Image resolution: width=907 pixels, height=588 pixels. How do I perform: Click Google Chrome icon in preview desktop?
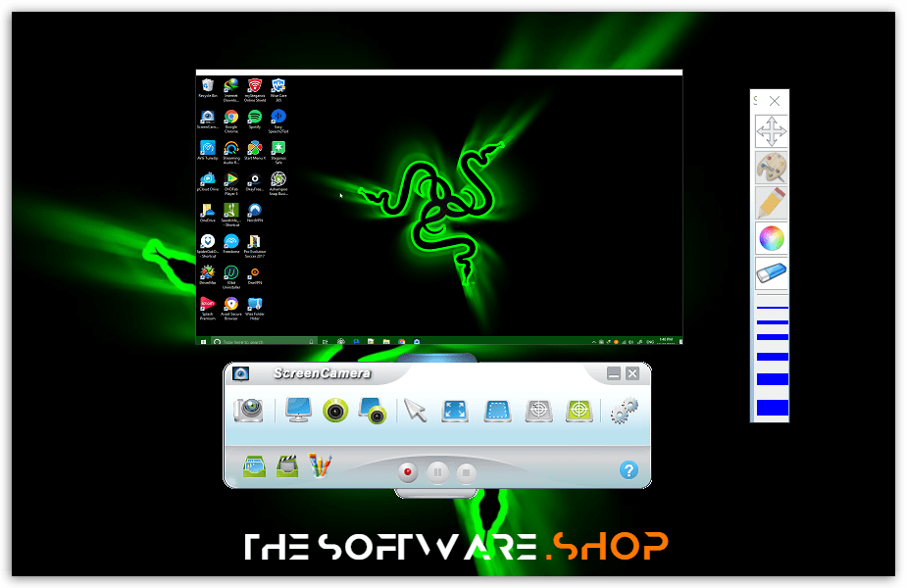tap(231, 121)
